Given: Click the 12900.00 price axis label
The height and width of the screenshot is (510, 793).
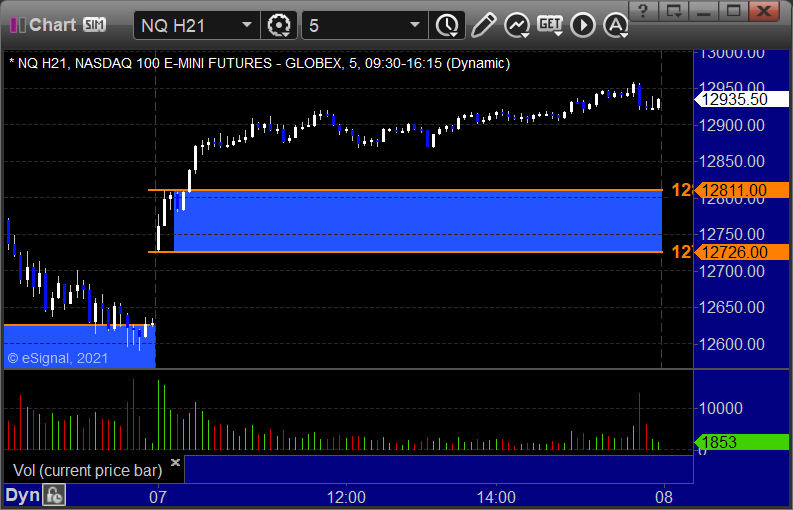Looking at the screenshot, I should pos(732,125).
